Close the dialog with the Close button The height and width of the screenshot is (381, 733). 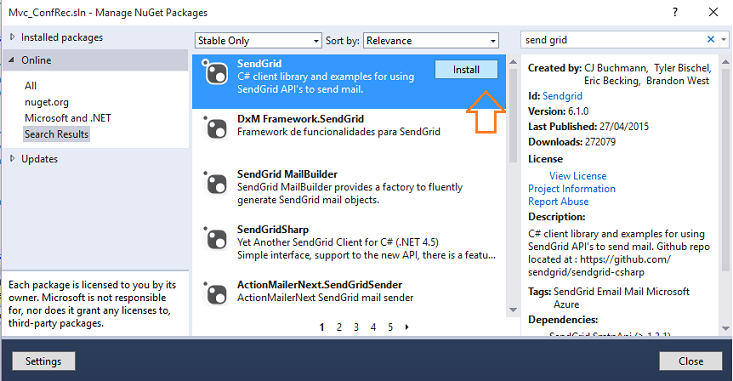[x=690, y=361]
